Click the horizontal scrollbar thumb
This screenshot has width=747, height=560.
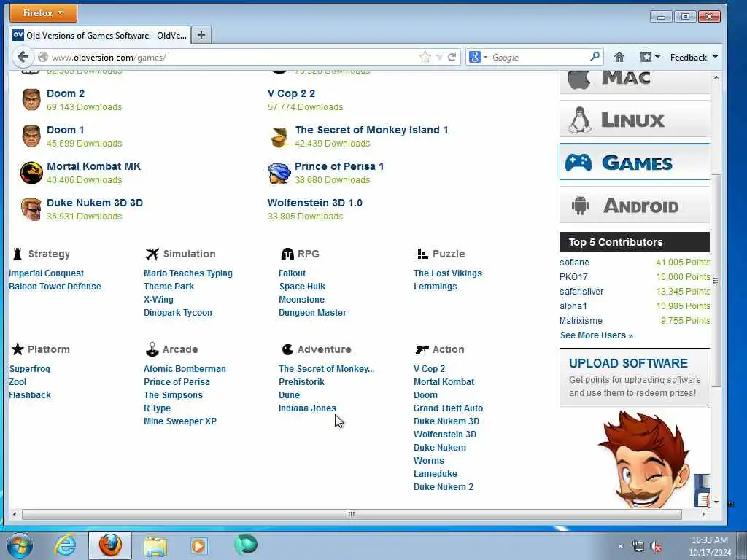(352, 514)
